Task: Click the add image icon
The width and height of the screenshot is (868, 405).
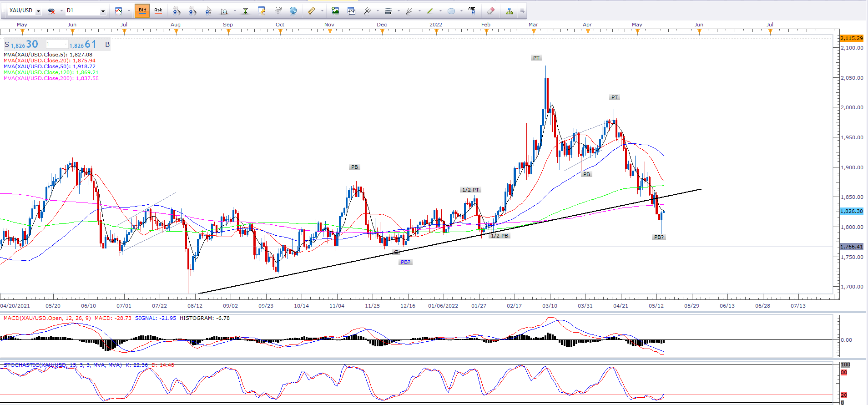Action: click(x=335, y=10)
